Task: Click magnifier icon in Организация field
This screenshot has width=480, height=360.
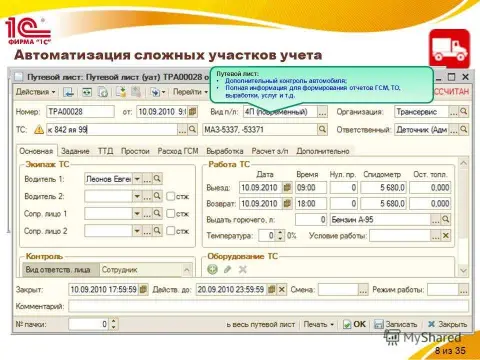Action: pyautogui.click(x=463, y=112)
